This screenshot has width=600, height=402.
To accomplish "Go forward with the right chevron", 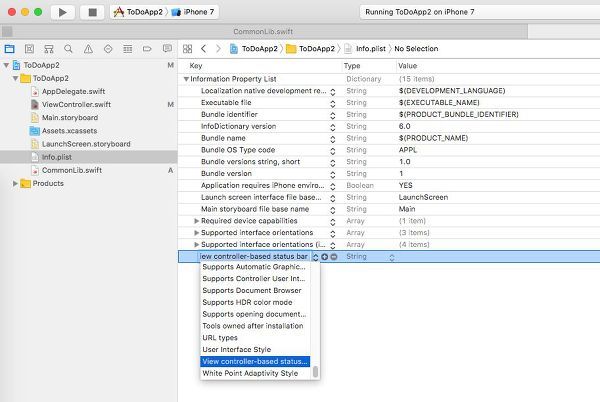I will point(218,49).
